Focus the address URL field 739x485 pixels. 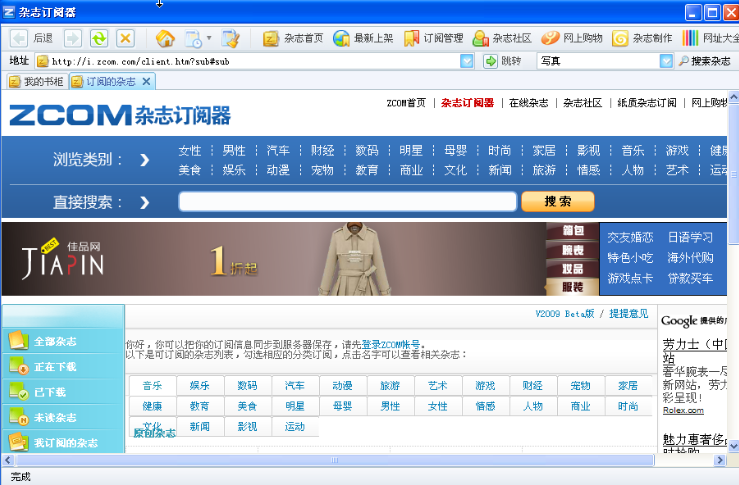(x=255, y=61)
